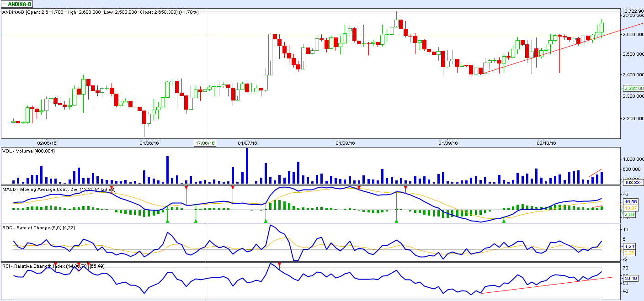This screenshot has width=644, height=301.
Task: Click the 16,56 MACD value box
Action: tap(630, 201)
